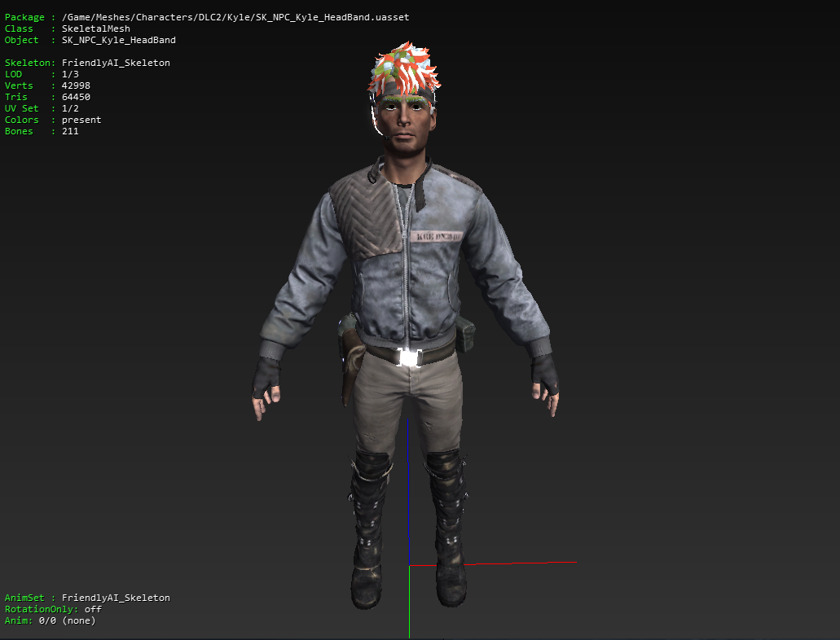The width and height of the screenshot is (840, 640).
Task: Click the Bones value 211
Action: pos(70,131)
